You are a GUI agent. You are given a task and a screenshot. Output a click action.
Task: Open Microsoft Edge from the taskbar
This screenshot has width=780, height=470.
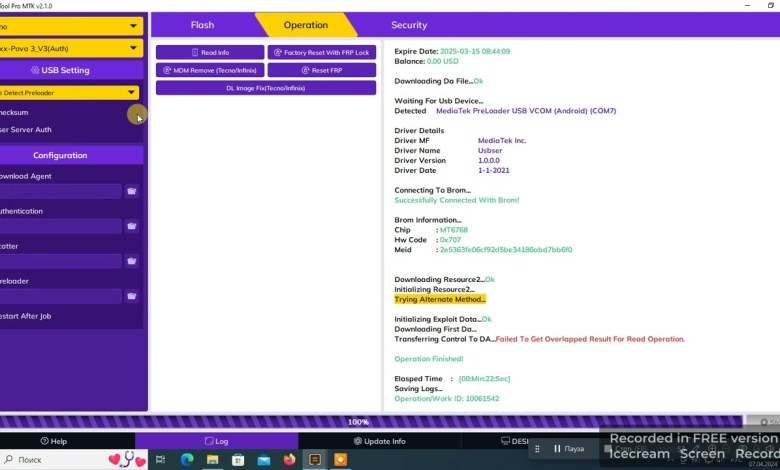pyautogui.click(x=187, y=459)
